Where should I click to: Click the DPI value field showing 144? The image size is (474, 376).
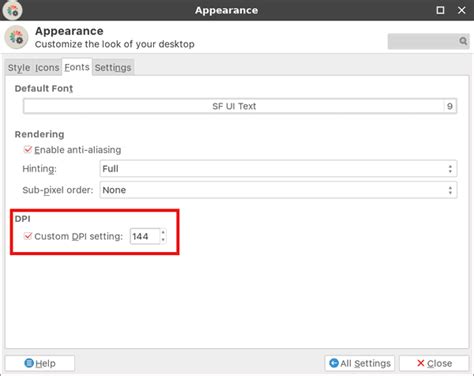pos(145,236)
